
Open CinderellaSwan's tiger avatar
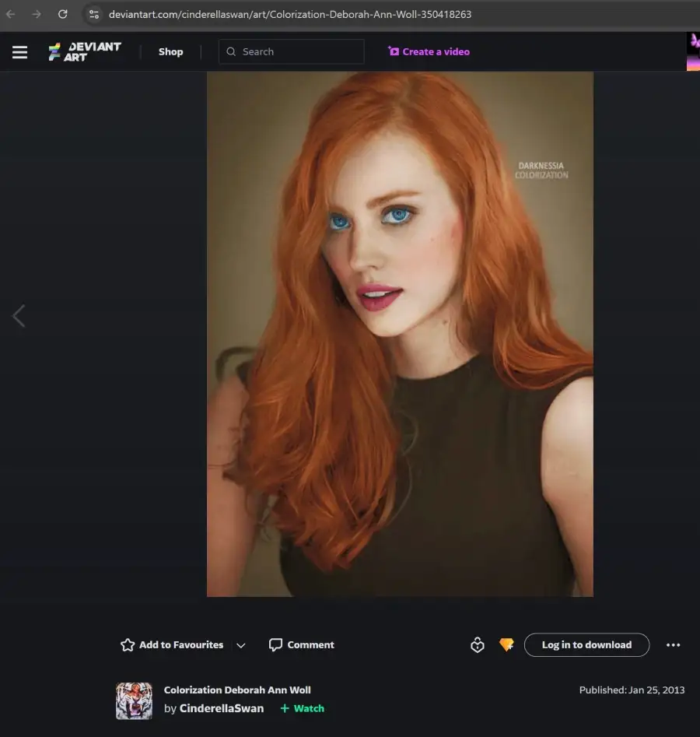(134, 700)
